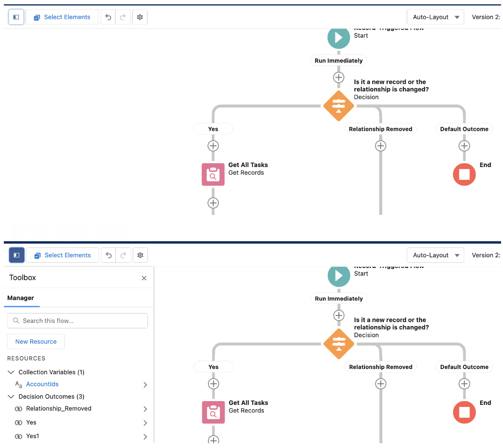The width and height of the screenshot is (503, 448).
Task: Redo action in lower toolbar
Action: 123,255
